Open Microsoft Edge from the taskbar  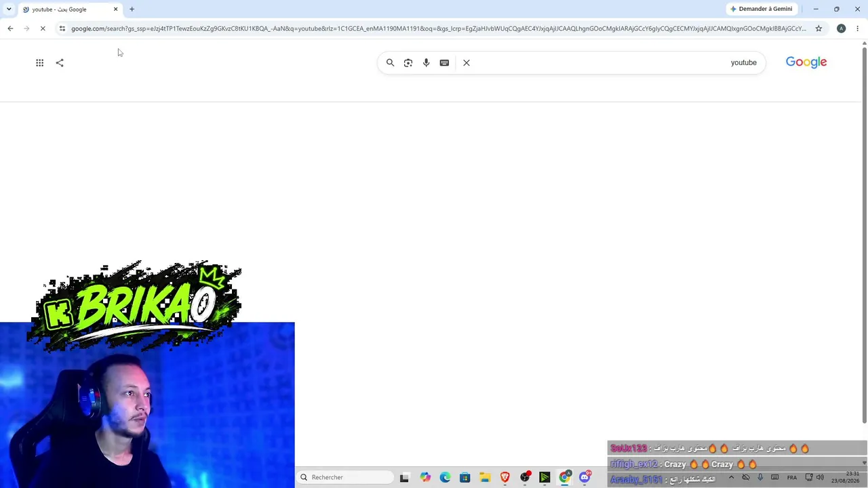[445, 477]
